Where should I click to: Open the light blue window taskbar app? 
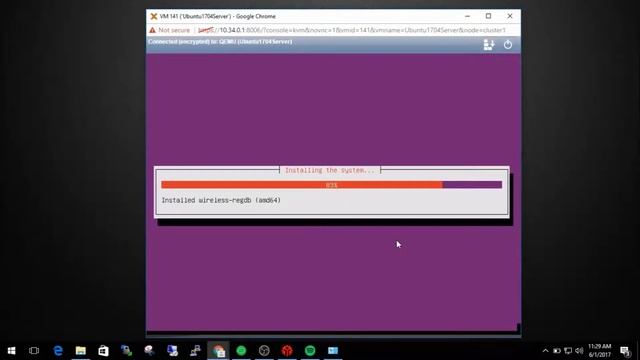[333, 351]
